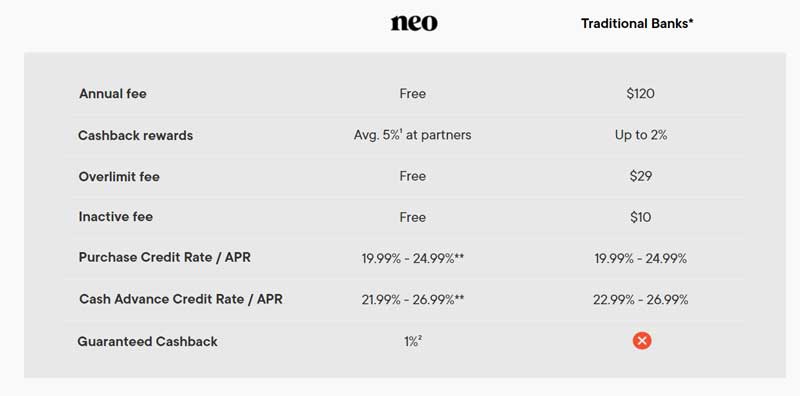Click the Annual fee row label
Viewport: 800px width, 396px height.
pyautogui.click(x=113, y=94)
